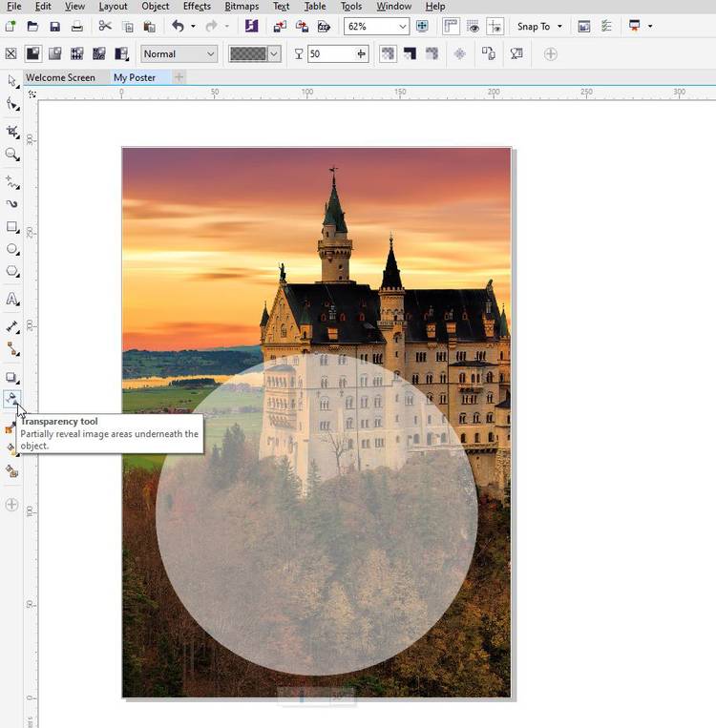Screen dimensions: 716x728
Task: Add a new document tab with plus
Action: (x=179, y=77)
